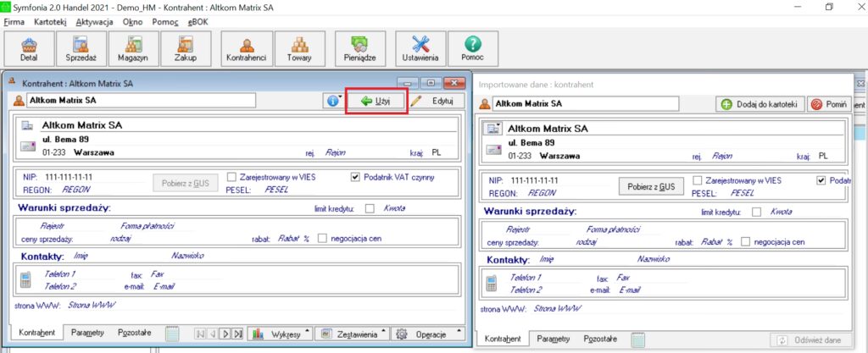Expand the Zestawienia dropdown button
Viewport: 868px width, 353px height.
coord(350,334)
